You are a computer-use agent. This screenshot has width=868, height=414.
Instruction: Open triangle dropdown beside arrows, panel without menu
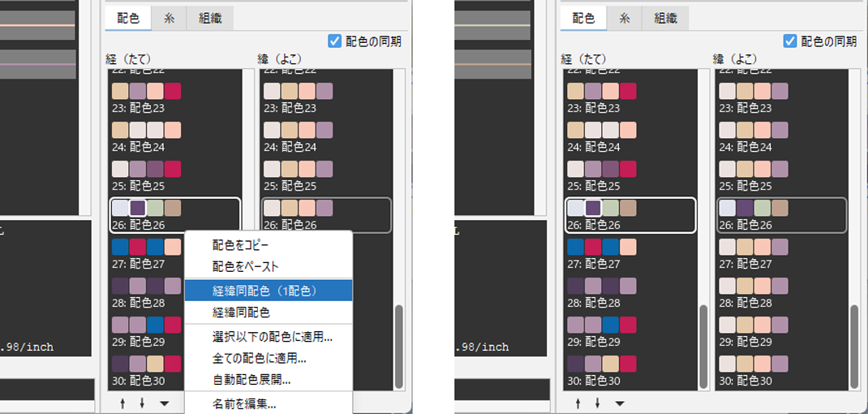pyautogui.click(x=620, y=403)
